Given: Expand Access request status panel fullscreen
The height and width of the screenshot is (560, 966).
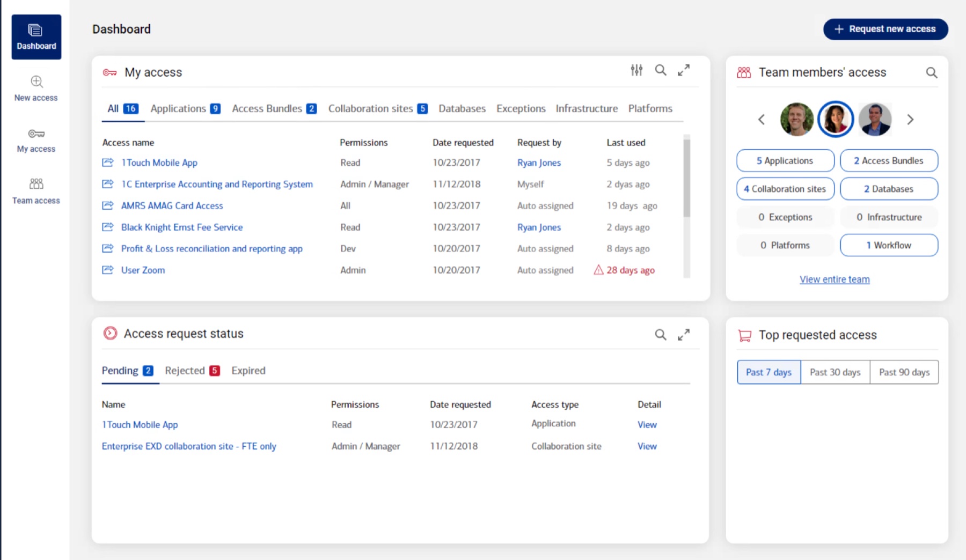Looking at the screenshot, I should tap(684, 335).
